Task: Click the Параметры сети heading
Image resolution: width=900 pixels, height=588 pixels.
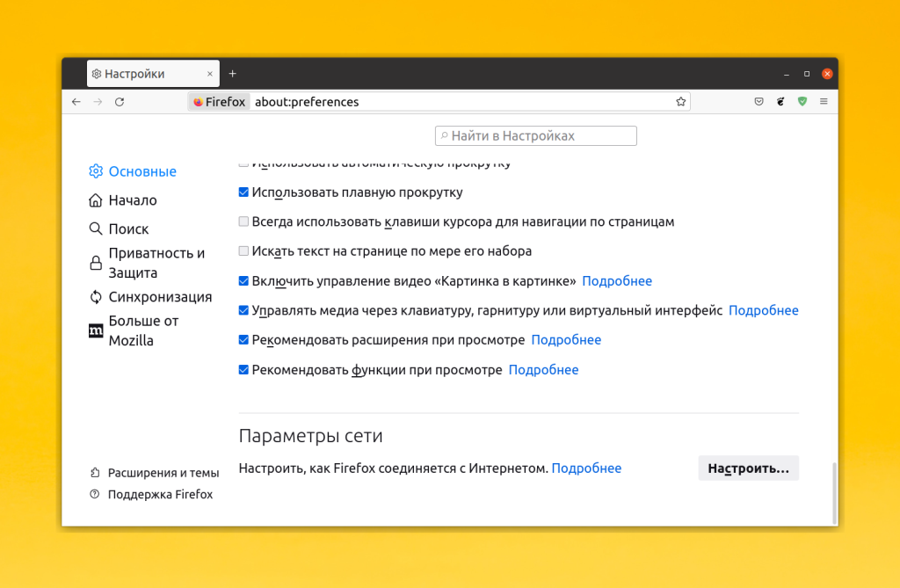Action: click(x=310, y=436)
